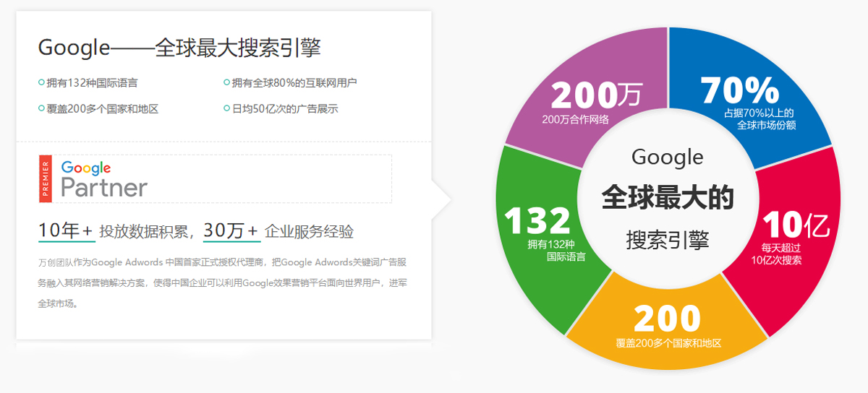Click the triangular pointer arrow on card edge
Viewport: 868px width, 393px height.
point(441,197)
